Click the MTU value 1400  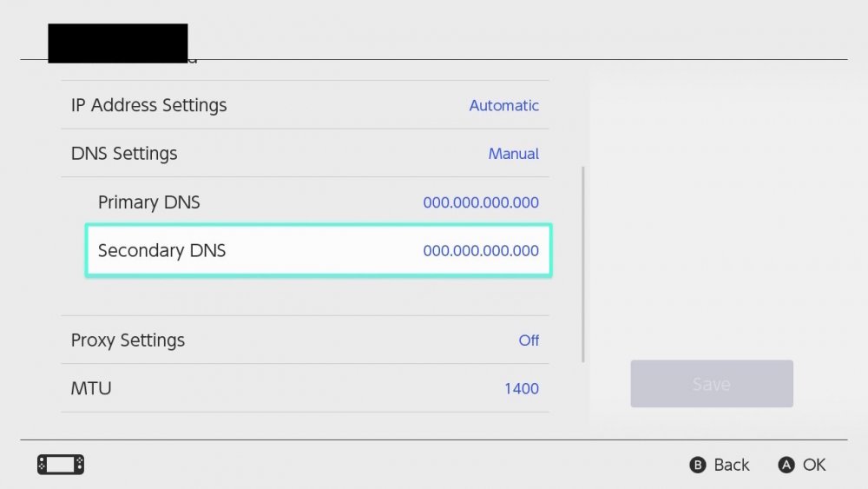(522, 388)
